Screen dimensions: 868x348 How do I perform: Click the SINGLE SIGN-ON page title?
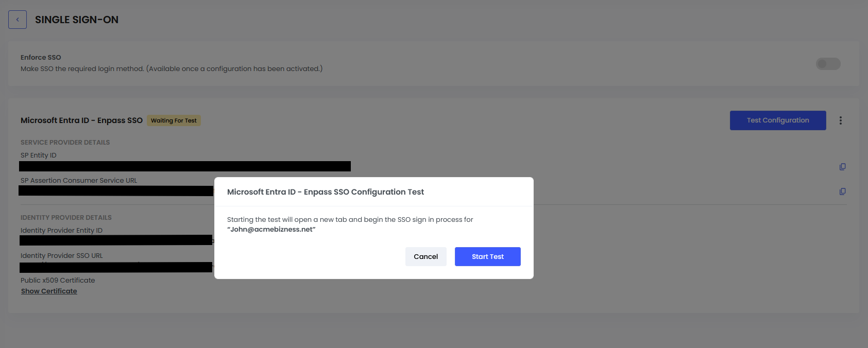click(x=77, y=20)
